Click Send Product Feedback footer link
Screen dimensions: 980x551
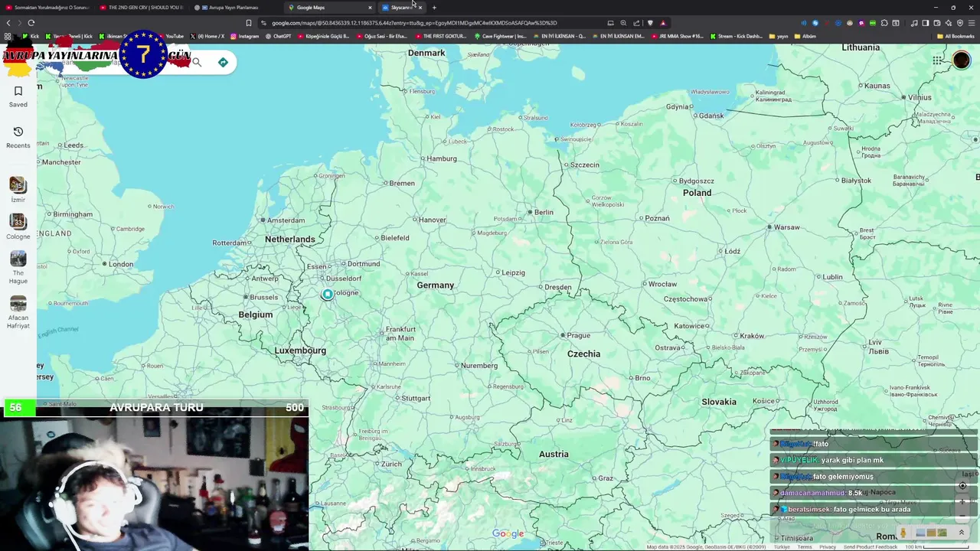(x=871, y=547)
